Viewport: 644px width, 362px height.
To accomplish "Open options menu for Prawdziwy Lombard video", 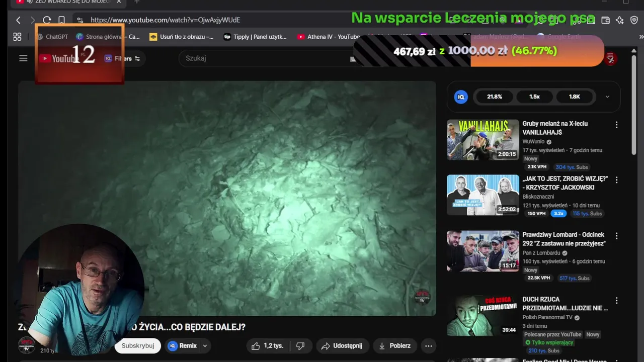I will [x=616, y=236].
